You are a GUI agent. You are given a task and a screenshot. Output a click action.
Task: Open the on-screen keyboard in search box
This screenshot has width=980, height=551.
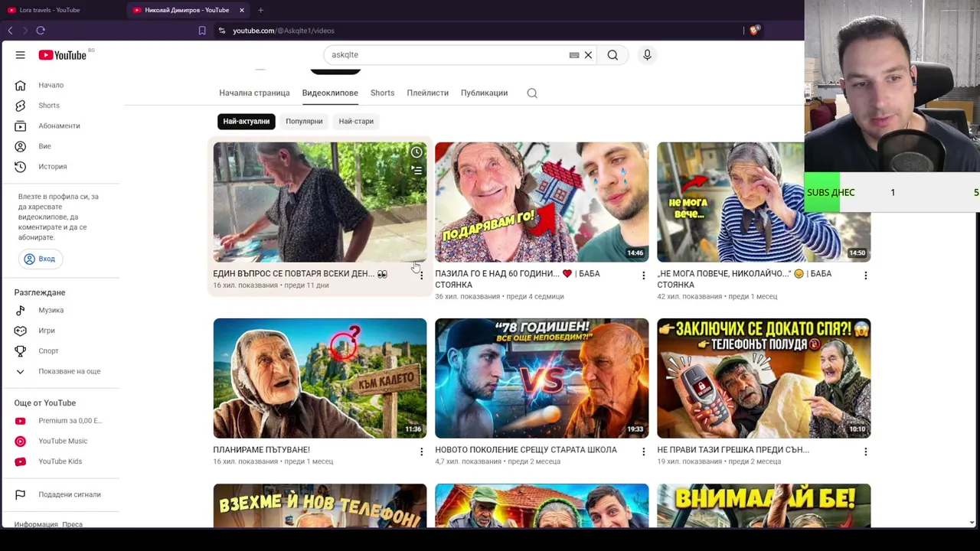(x=574, y=55)
